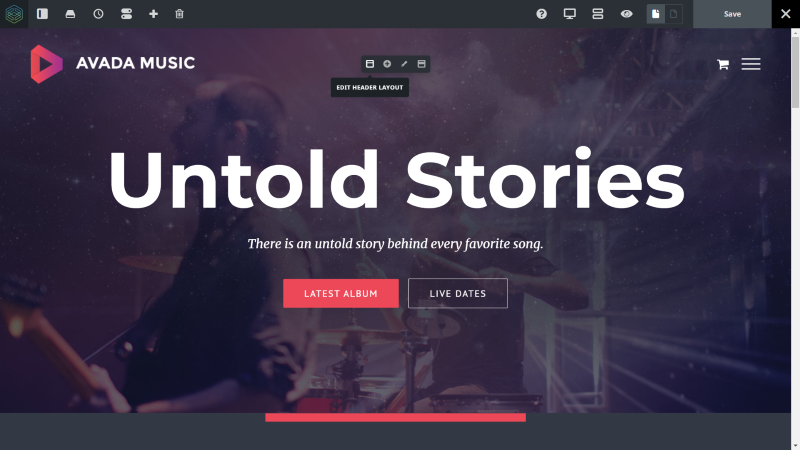Image resolution: width=800 pixels, height=450 pixels.
Task: Open the desktop responsive view selector
Action: pos(569,14)
